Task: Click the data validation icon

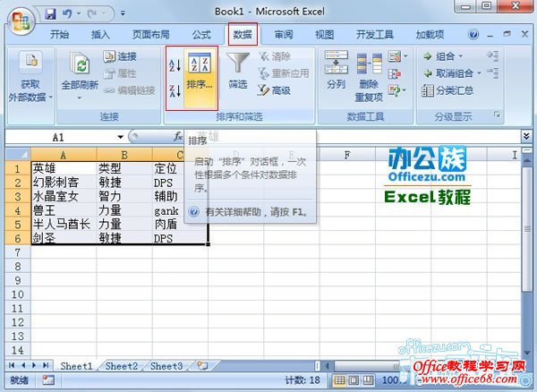Action: pos(394,56)
